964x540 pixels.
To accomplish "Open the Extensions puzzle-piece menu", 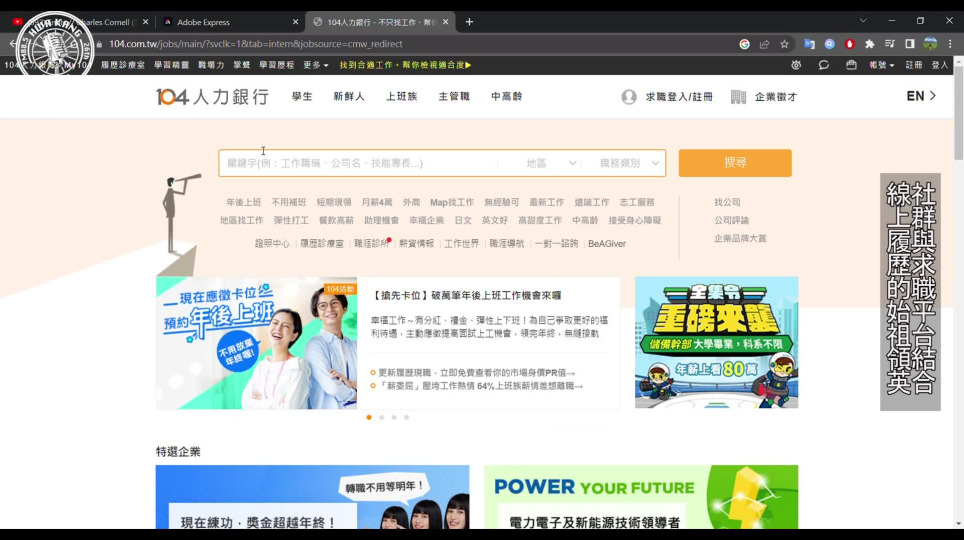I will point(869,44).
